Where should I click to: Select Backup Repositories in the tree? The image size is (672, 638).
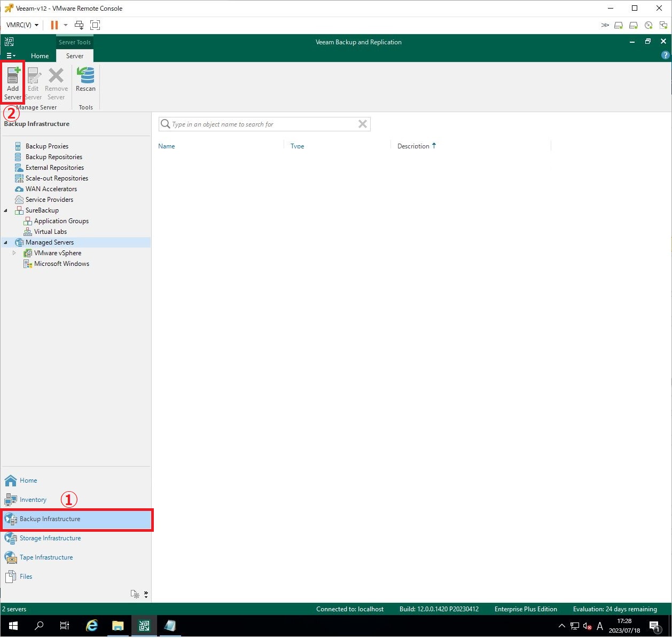[54, 157]
